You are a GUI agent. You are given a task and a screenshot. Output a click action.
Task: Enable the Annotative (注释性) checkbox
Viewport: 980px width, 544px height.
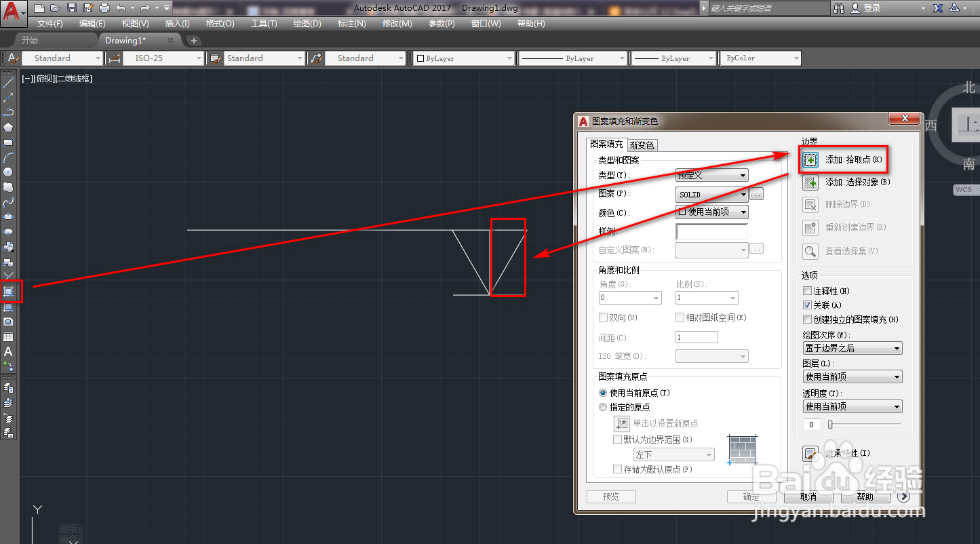pyautogui.click(x=807, y=291)
